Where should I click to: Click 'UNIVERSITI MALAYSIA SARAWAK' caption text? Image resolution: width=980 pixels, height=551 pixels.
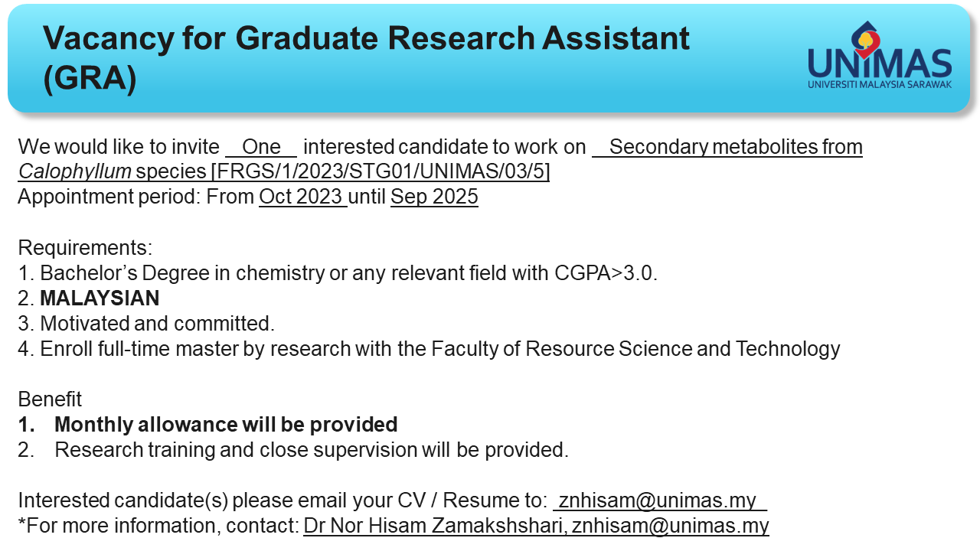tap(880, 84)
